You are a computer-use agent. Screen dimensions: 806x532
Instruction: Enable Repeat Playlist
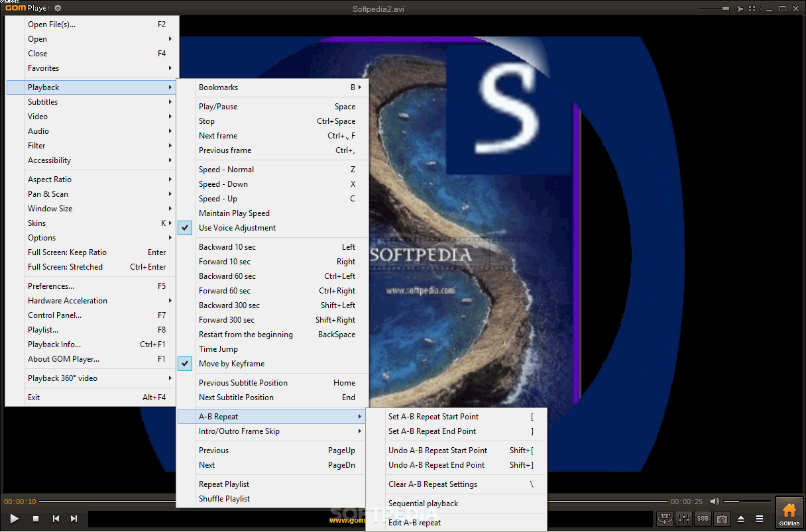tap(272, 484)
